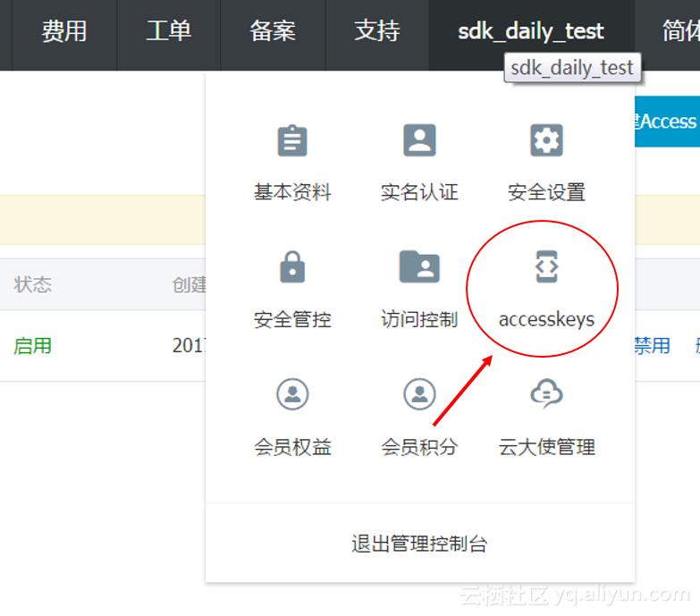Click the accesskeys code icon

(x=546, y=266)
